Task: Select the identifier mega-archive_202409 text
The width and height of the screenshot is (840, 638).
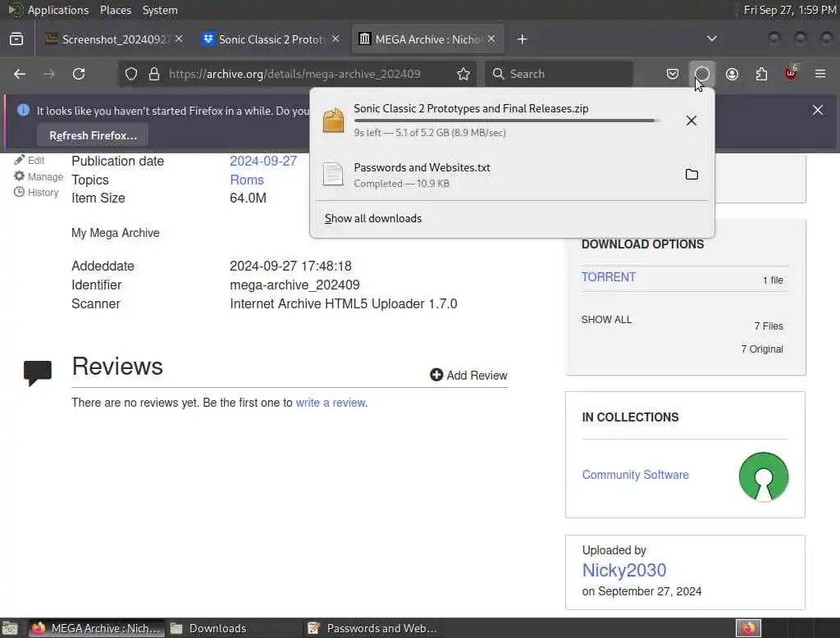Action: 294,285
